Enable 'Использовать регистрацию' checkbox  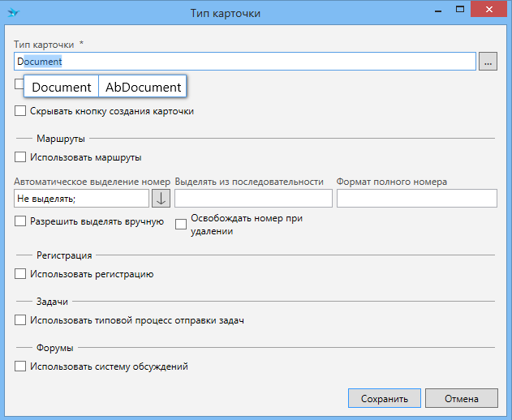coord(20,274)
